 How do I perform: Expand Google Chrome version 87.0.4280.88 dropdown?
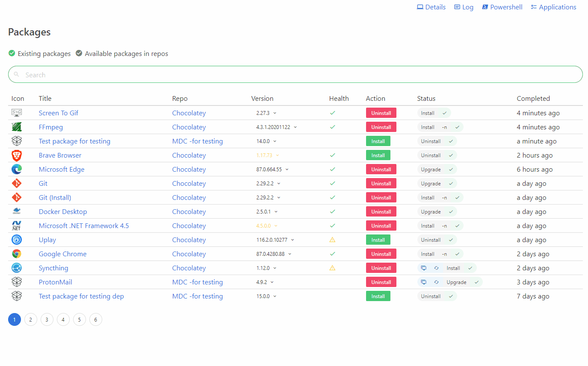tap(274, 254)
